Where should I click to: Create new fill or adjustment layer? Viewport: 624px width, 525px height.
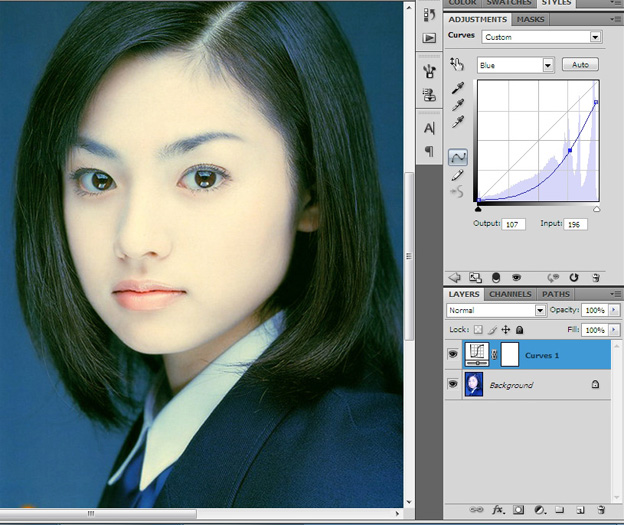pos(540,509)
